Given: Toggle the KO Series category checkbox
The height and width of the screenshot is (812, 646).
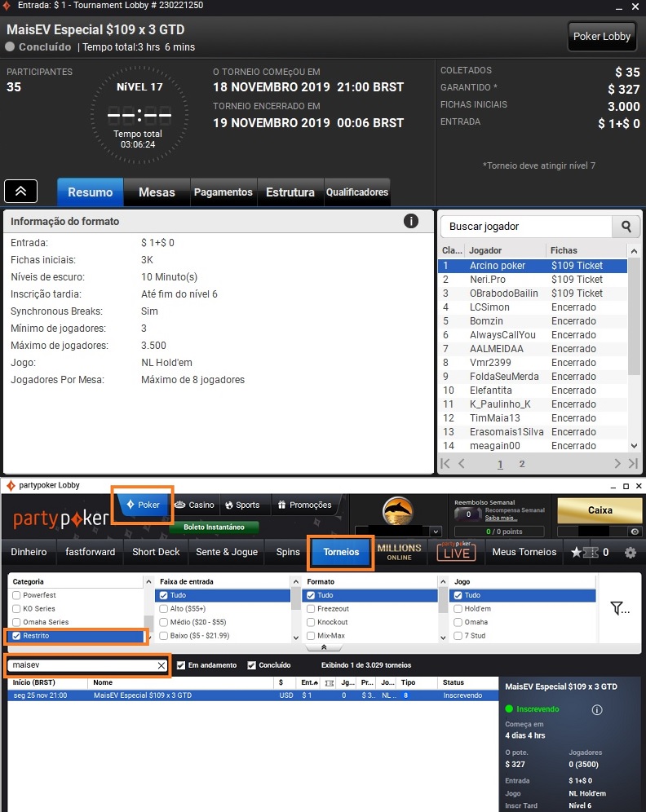Looking at the screenshot, I should (x=16, y=608).
